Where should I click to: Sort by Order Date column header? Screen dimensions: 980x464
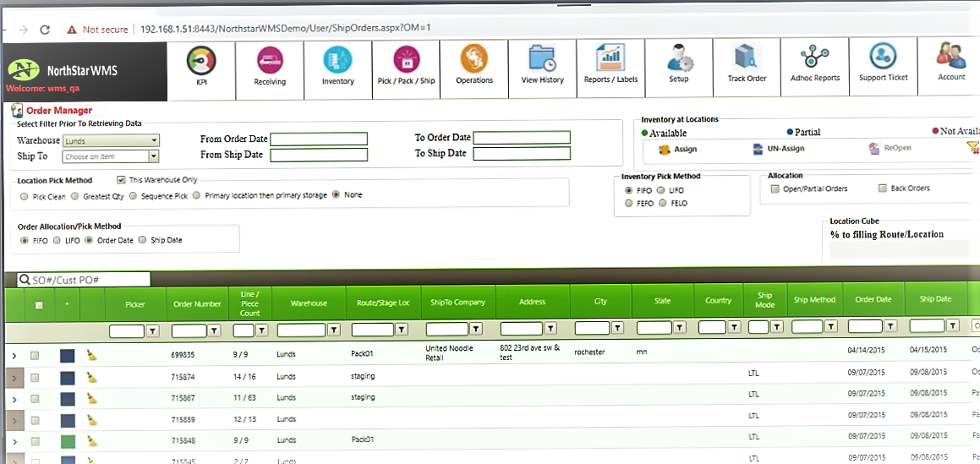pyautogui.click(x=873, y=299)
